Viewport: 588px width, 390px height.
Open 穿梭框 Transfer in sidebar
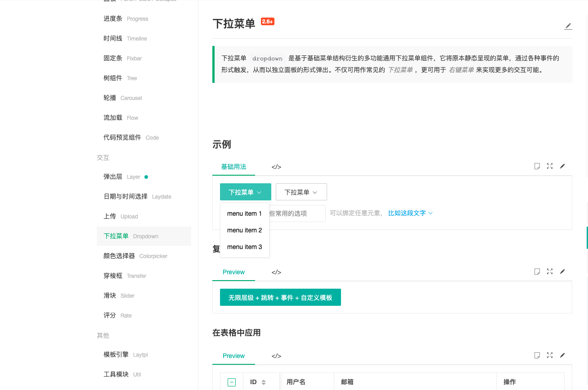[144, 276]
